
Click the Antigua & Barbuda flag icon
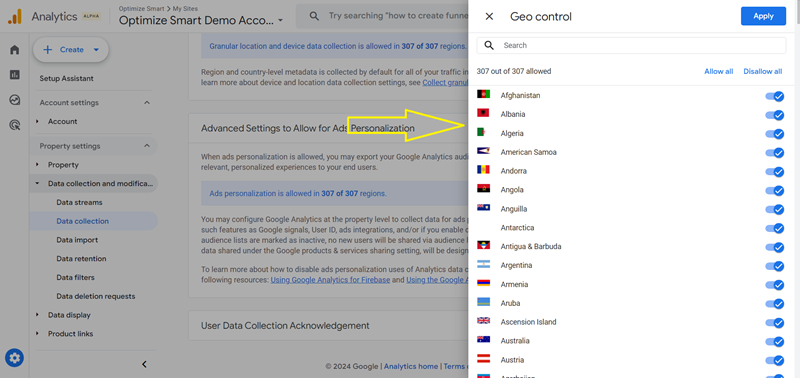[x=483, y=245]
